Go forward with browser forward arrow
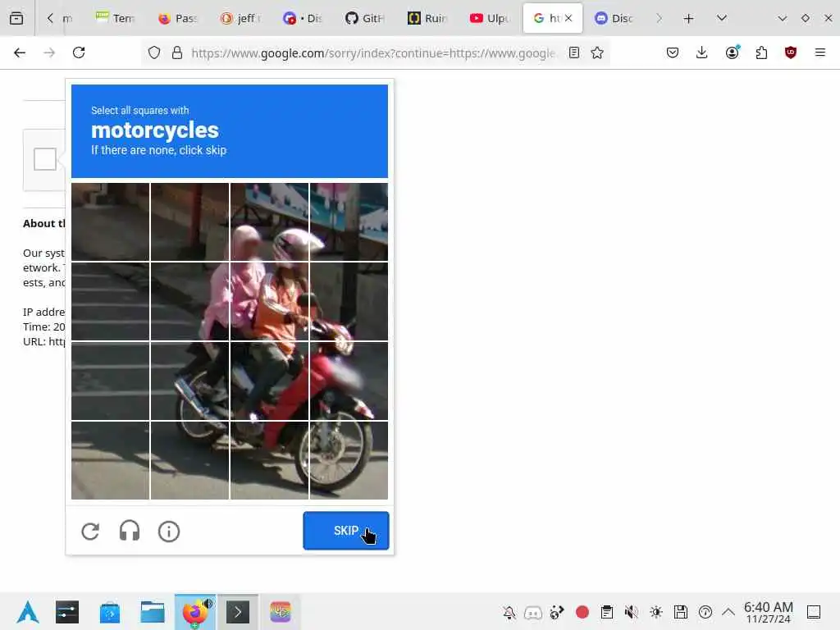 coord(49,52)
